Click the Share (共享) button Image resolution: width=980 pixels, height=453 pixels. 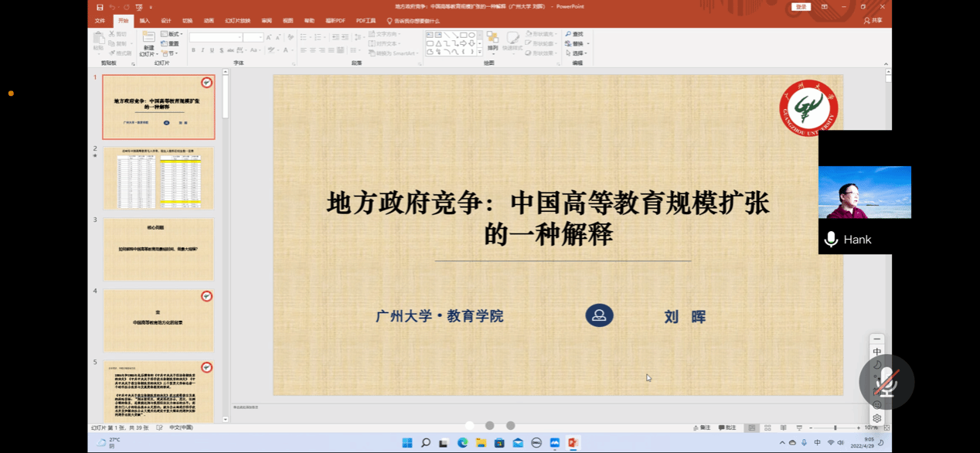coord(873,21)
